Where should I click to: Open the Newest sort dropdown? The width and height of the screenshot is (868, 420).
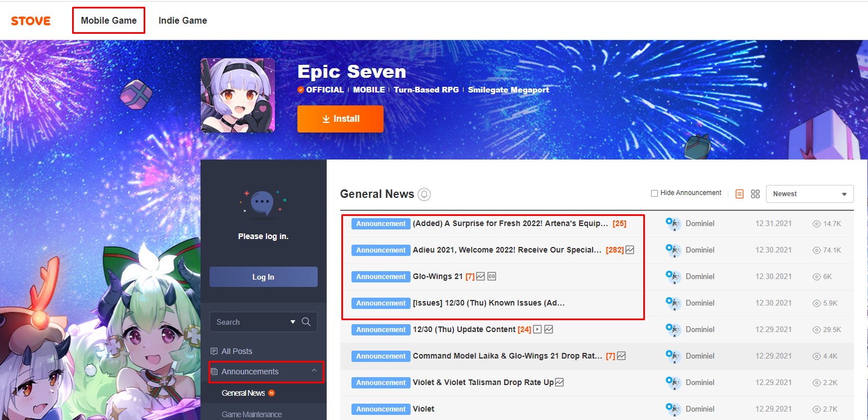809,194
